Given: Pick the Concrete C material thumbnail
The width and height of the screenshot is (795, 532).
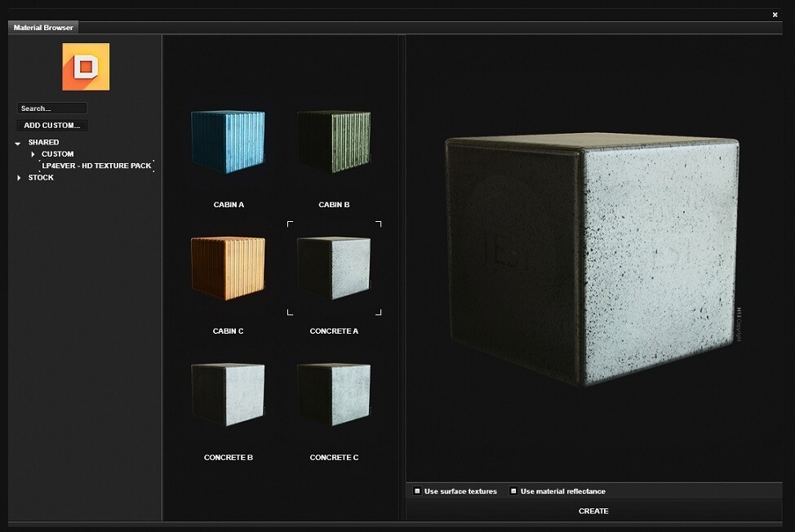Looking at the screenshot, I should tap(334, 395).
